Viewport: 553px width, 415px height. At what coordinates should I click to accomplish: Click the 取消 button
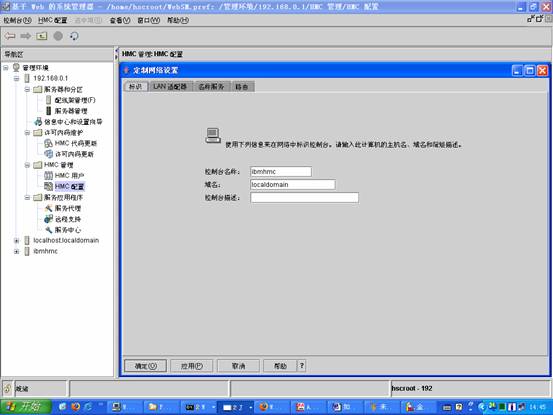(238, 366)
